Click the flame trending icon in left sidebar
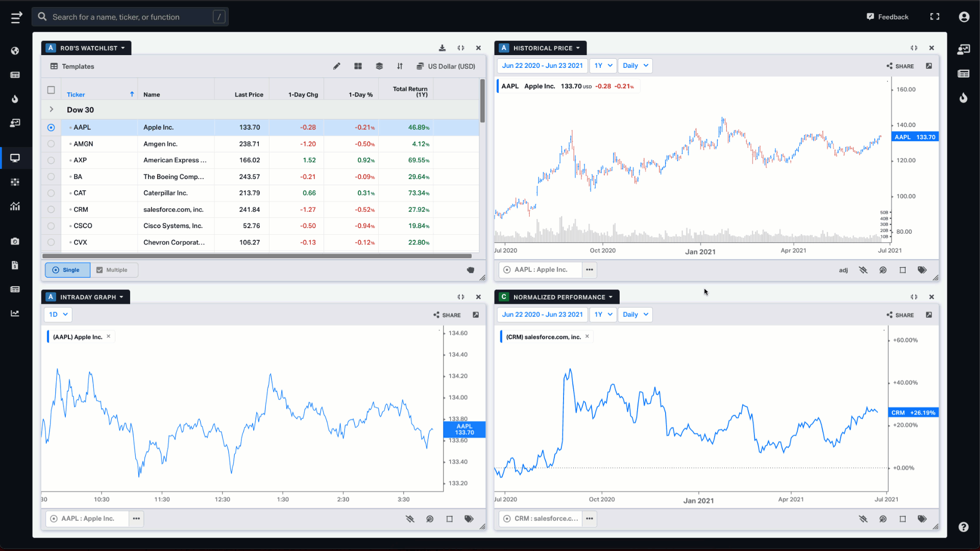The height and width of the screenshot is (551, 980). pyautogui.click(x=15, y=99)
